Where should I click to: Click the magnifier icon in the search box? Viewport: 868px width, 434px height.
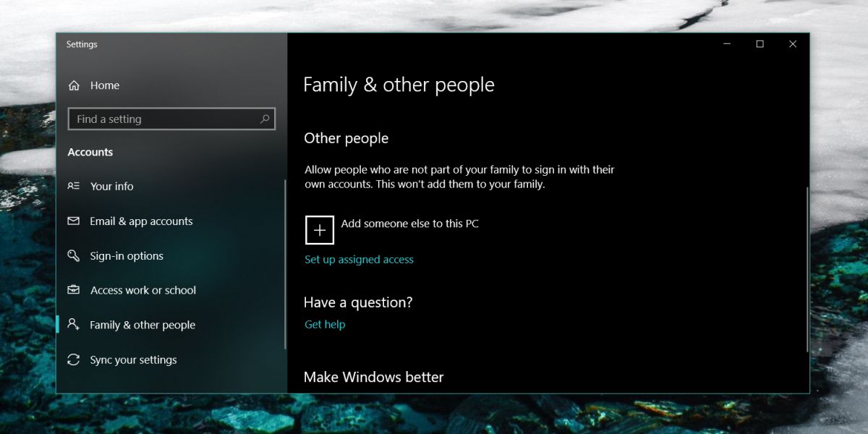265,119
